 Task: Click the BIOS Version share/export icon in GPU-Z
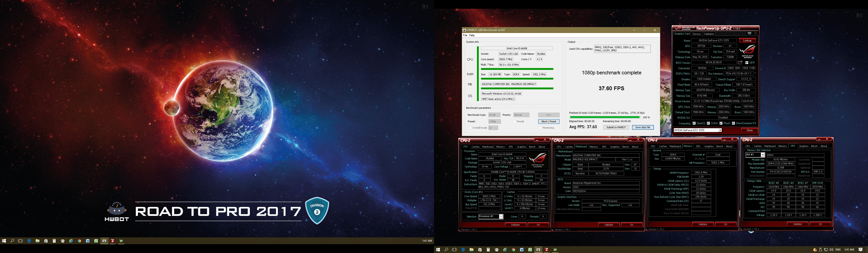click(x=740, y=62)
